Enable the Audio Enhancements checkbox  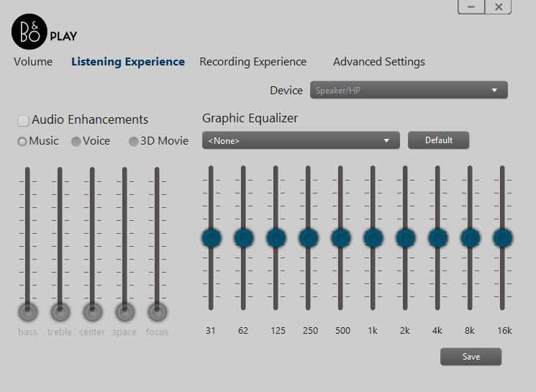23,121
